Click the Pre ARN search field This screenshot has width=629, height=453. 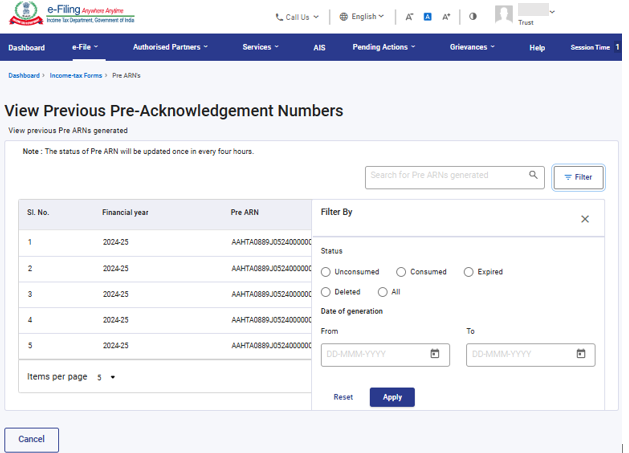445,176
